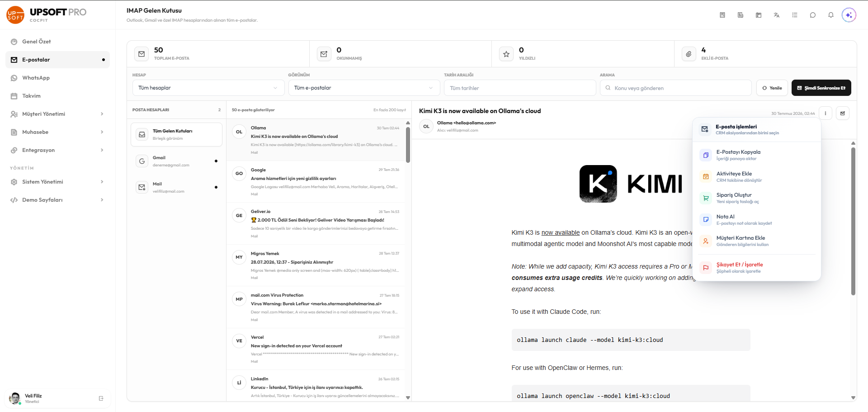Select E-postalar in the sidebar
The width and height of the screenshot is (868, 412).
coord(57,60)
